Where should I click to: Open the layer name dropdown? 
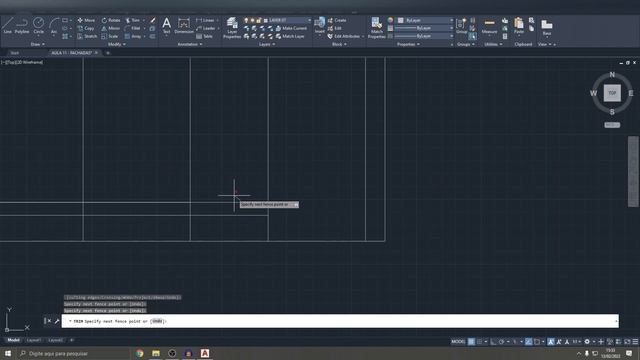(278, 20)
